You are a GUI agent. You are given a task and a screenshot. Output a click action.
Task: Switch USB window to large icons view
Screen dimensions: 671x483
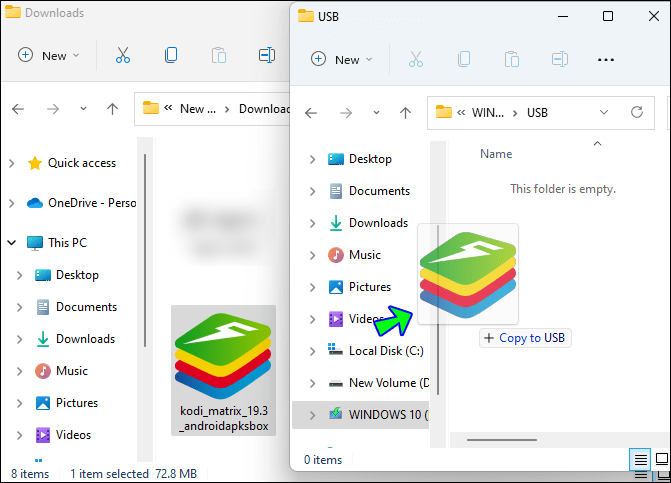pos(661,460)
